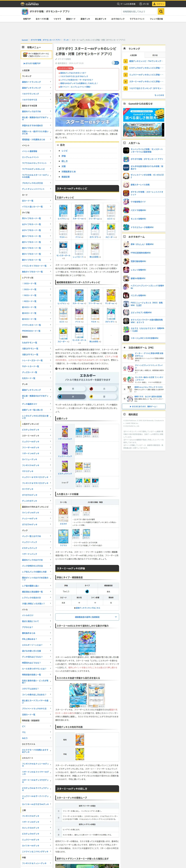Open ミュウツーパック pack link
Viewport: 186px width, 868px height.
[x=65, y=456]
